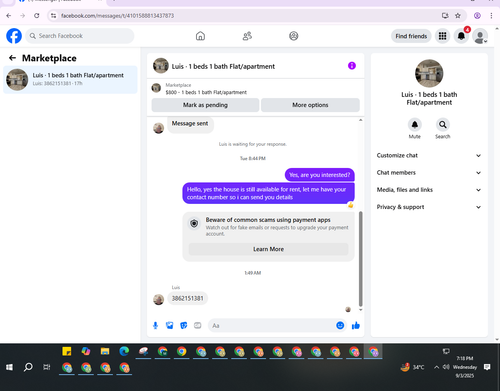Open the Friends icon in top navigation
Viewport: 500px width, 391px height.
click(247, 36)
